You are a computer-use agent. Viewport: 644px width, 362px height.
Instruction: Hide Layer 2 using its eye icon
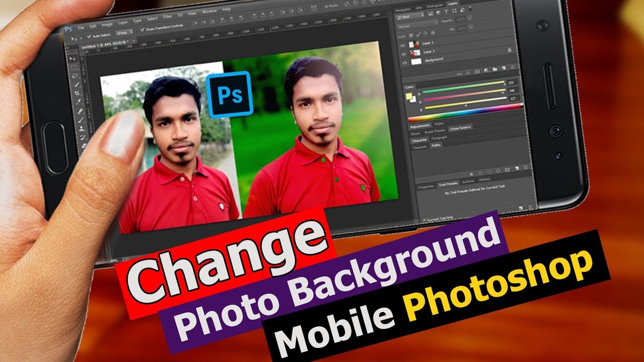tap(404, 54)
